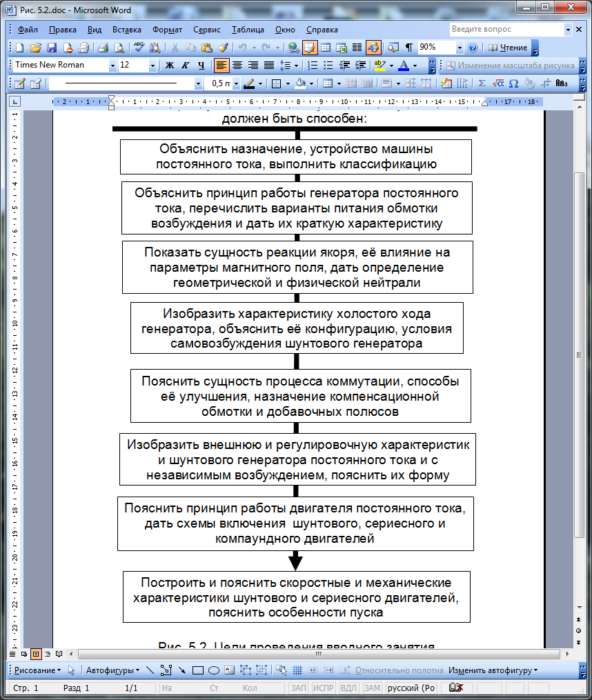Toggle the Drawing toolbar button
This screenshot has height=700, width=592.
pyautogui.click(x=373, y=48)
